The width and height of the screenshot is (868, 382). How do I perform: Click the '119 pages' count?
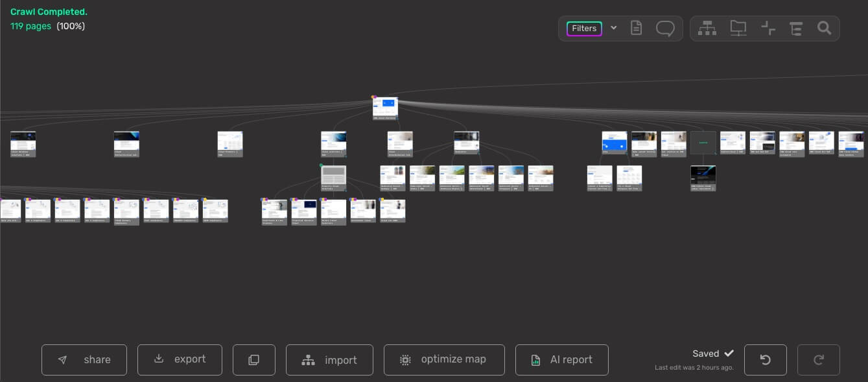tap(30, 27)
